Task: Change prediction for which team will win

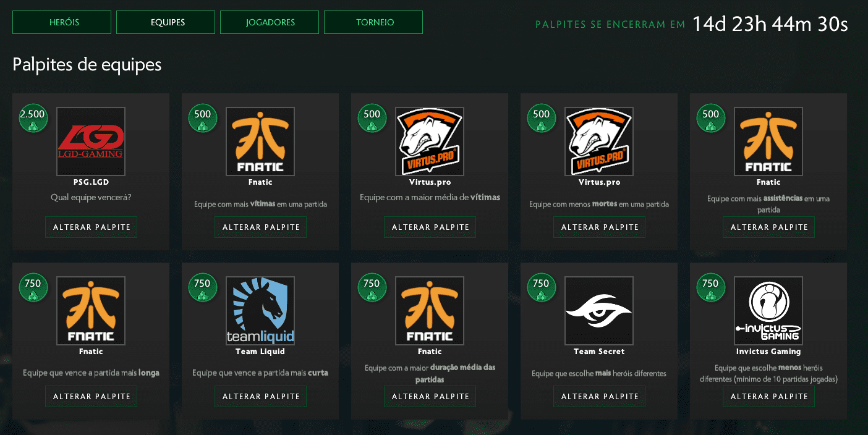Action: 91,227
